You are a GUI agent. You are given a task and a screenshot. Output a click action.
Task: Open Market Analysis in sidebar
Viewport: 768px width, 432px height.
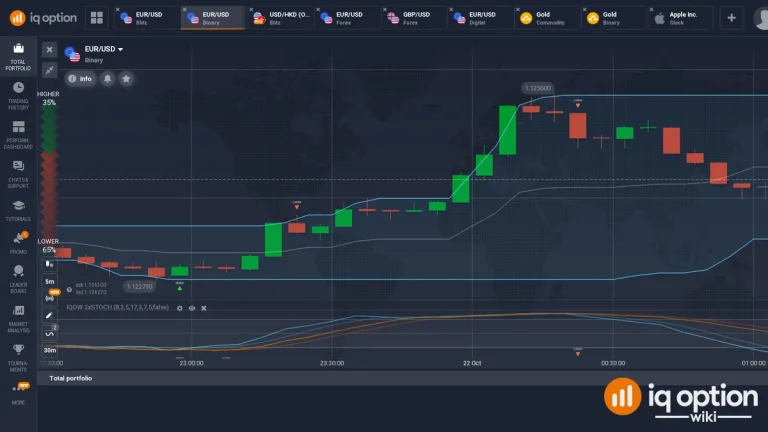click(18, 319)
